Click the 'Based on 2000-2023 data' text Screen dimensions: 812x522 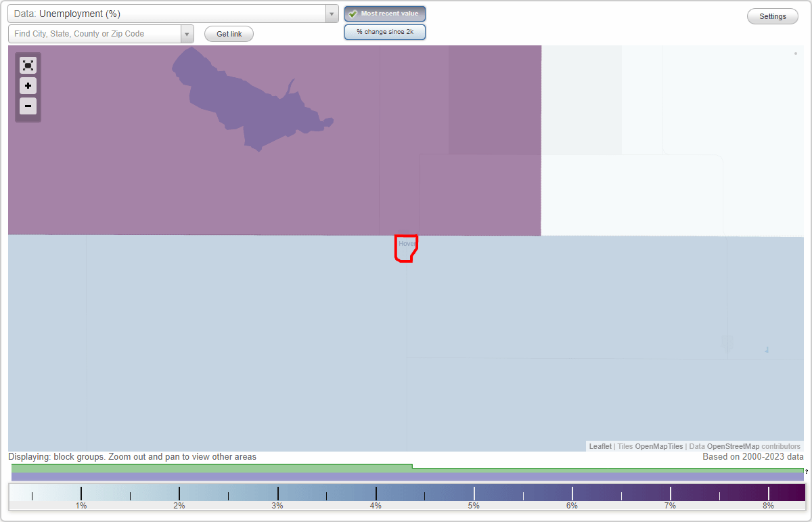[753, 457]
